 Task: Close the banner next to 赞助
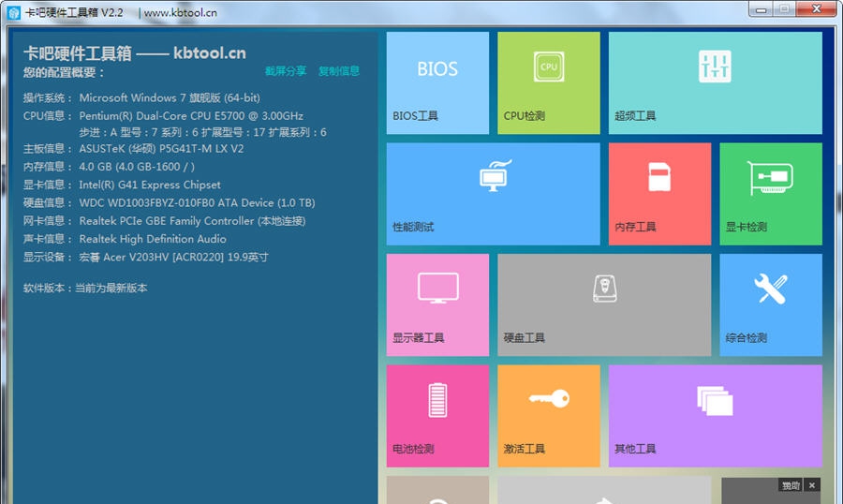tap(812, 485)
